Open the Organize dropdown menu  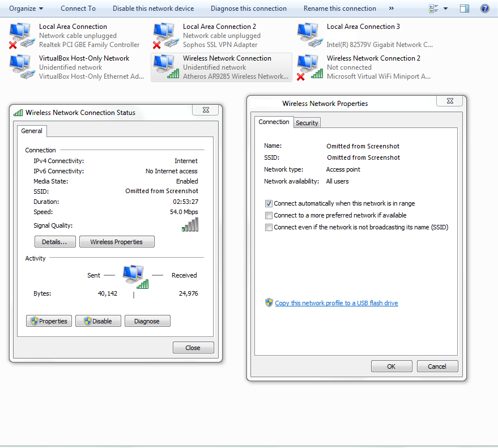point(26,8)
